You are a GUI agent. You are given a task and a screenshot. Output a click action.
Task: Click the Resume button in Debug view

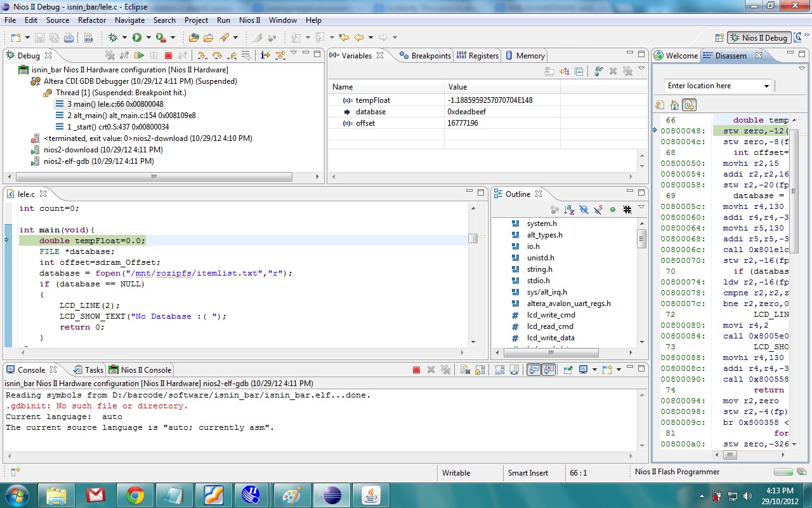click(139, 56)
